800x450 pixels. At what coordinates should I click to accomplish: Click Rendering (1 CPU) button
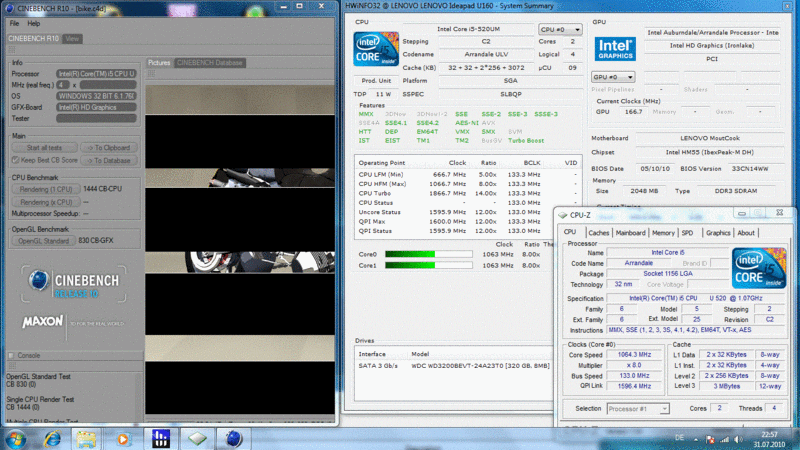pos(46,189)
